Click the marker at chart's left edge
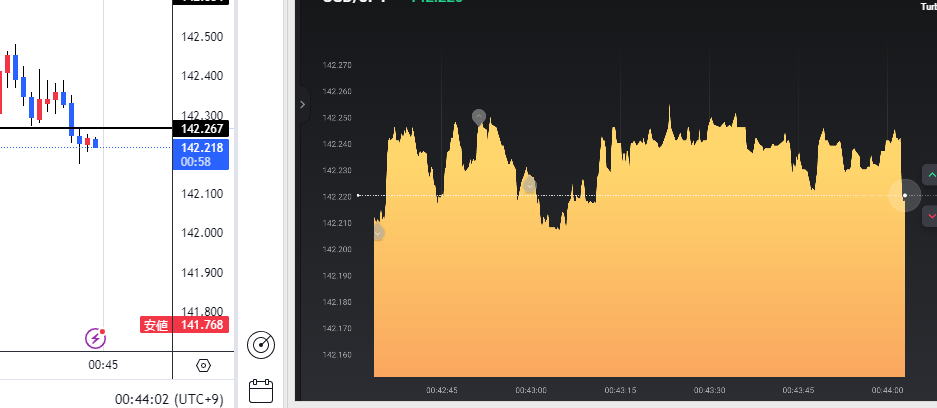The image size is (937, 408). (x=378, y=232)
